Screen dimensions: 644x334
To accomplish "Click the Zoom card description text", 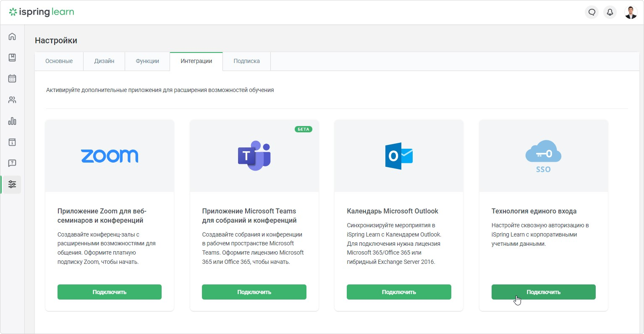I will point(107,248).
